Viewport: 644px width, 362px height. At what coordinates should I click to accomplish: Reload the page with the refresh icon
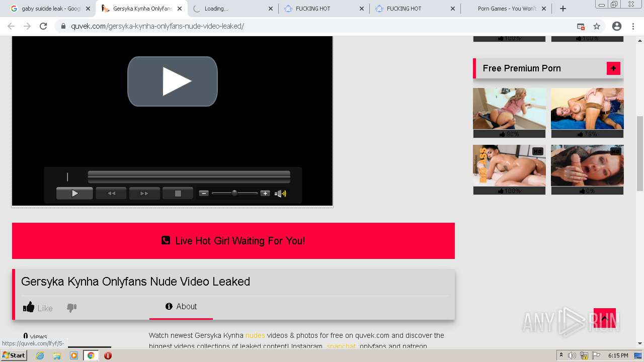pyautogui.click(x=43, y=26)
